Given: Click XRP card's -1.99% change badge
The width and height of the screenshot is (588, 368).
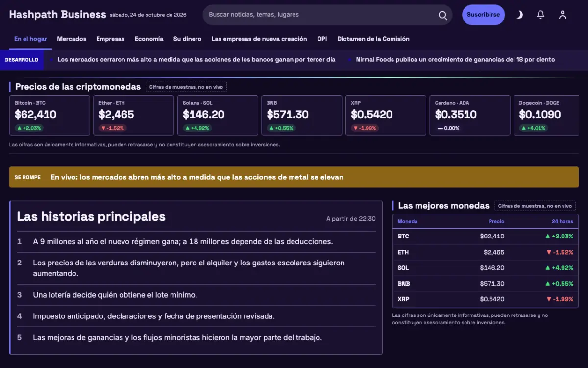Looking at the screenshot, I should [365, 128].
